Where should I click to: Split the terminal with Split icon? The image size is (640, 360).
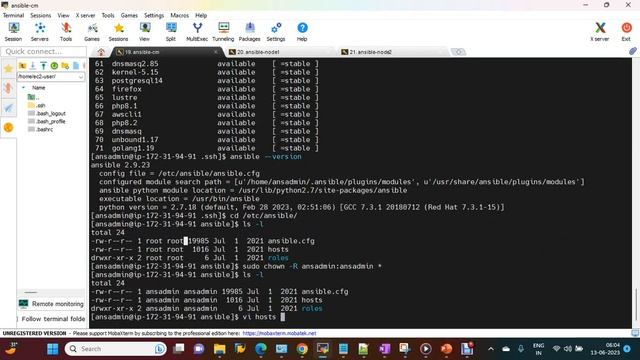(171, 32)
